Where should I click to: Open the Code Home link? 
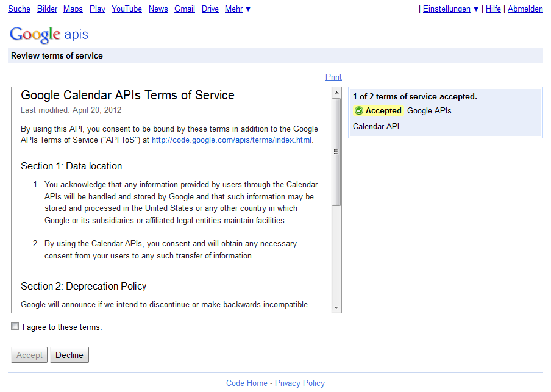246,383
